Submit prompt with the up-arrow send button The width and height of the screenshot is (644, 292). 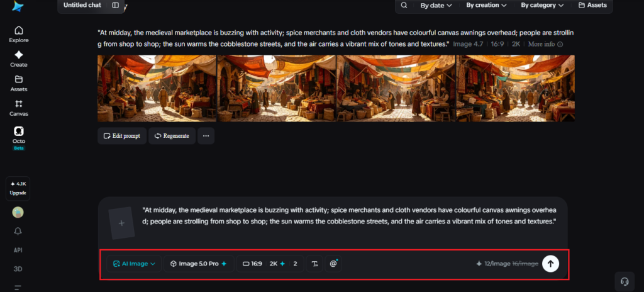click(550, 264)
